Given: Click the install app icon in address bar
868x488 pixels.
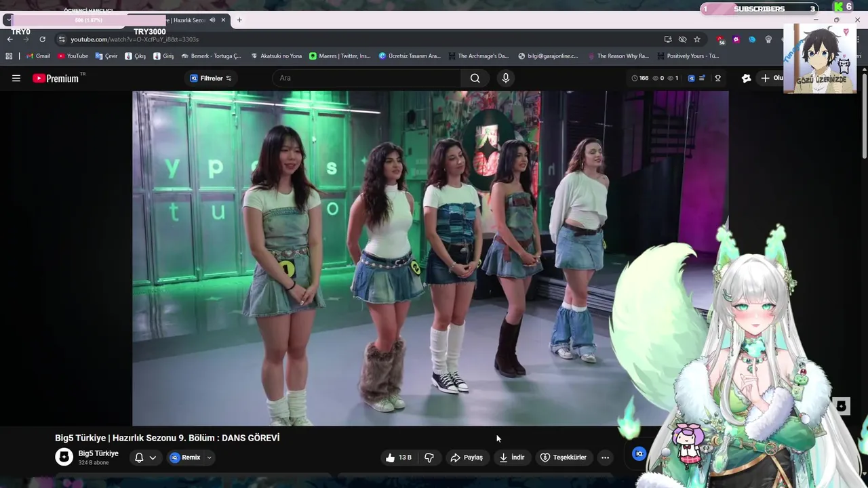Looking at the screenshot, I should tap(668, 39).
